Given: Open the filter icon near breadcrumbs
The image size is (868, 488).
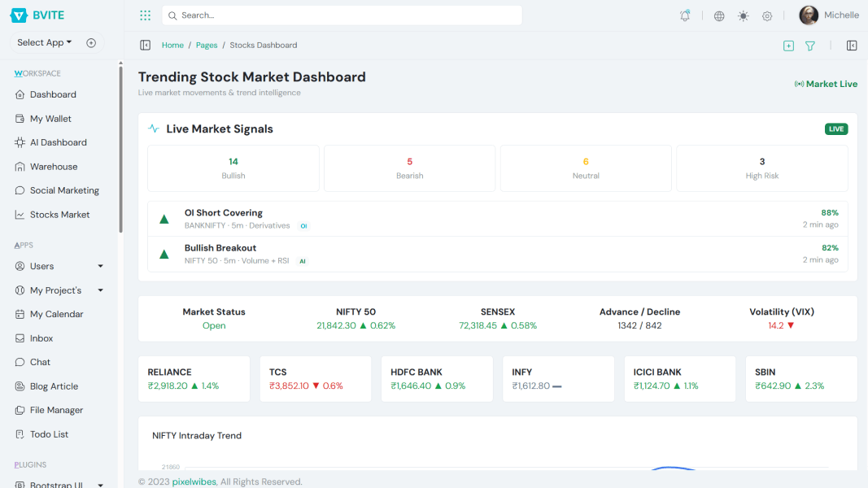Looking at the screenshot, I should click(x=809, y=46).
